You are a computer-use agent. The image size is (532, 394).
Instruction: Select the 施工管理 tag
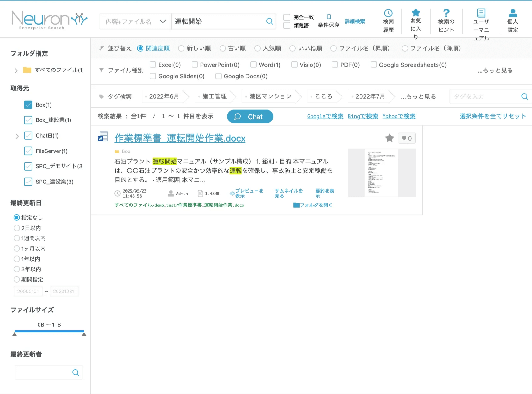click(214, 96)
